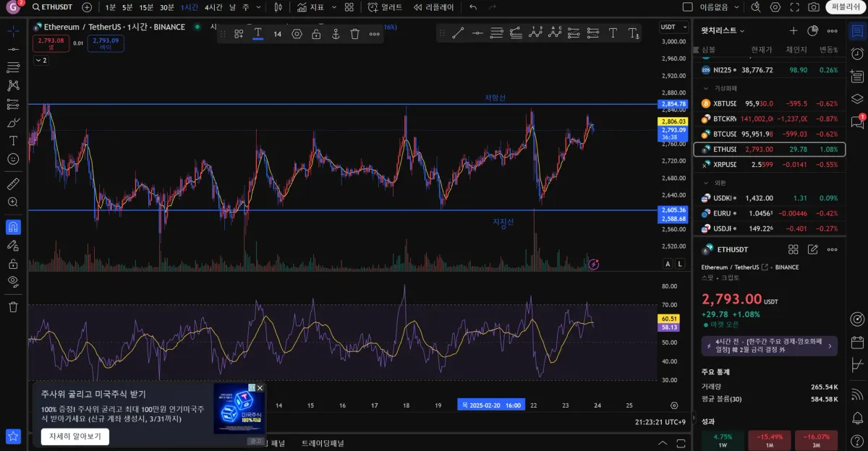Open the alerts alarm-clock panel icon
The width and height of the screenshot is (868, 451).
tap(857, 54)
